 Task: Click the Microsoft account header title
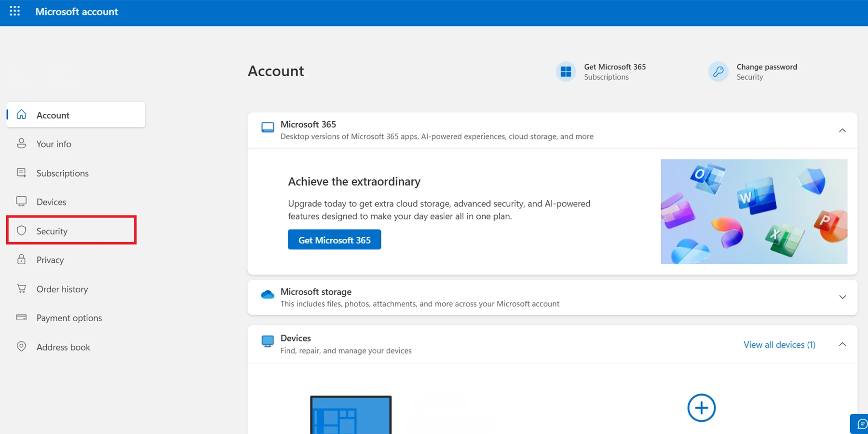coord(76,12)
